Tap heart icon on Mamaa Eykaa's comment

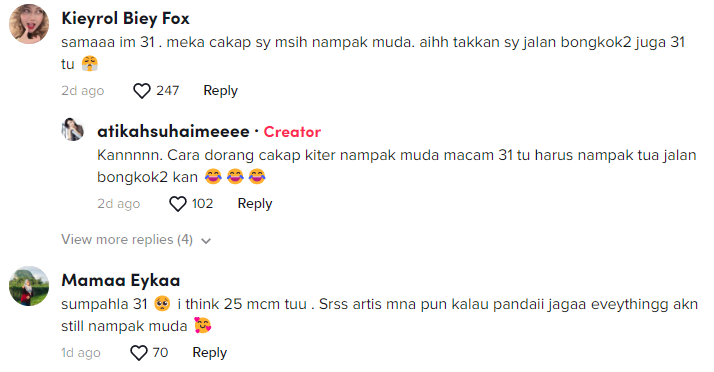point(139,353)
